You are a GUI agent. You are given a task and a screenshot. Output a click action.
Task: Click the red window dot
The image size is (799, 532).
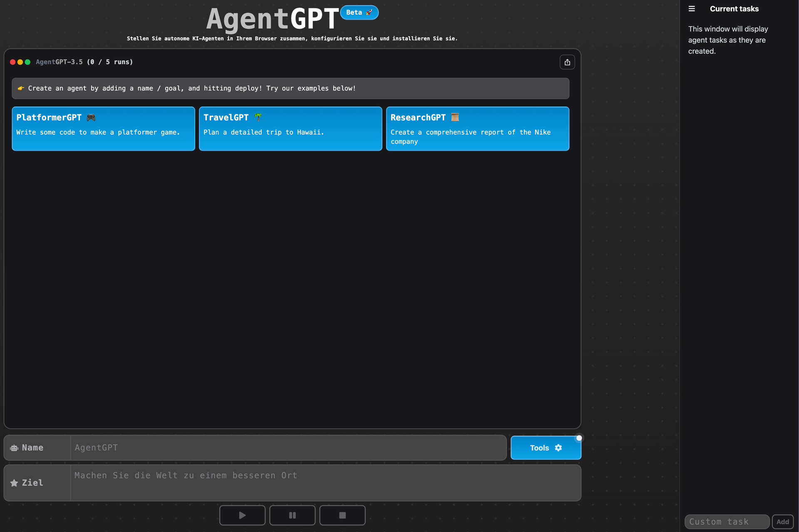pos(13,62)
